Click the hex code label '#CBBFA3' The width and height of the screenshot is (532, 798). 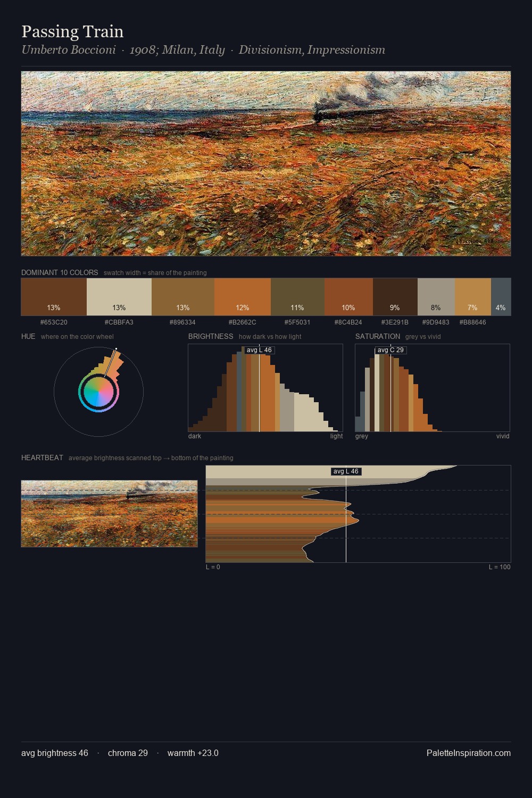[x=119, y=322]
